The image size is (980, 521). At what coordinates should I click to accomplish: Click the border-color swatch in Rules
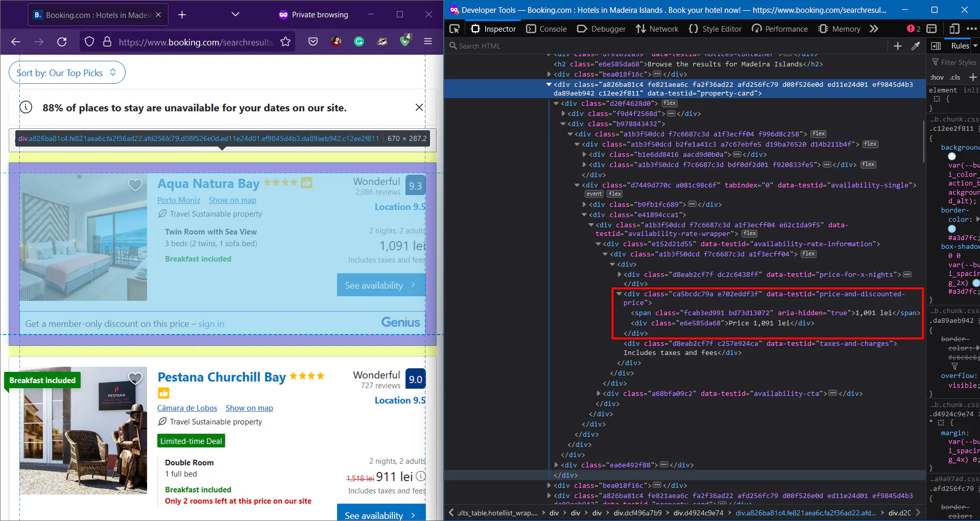coord(951,229)
